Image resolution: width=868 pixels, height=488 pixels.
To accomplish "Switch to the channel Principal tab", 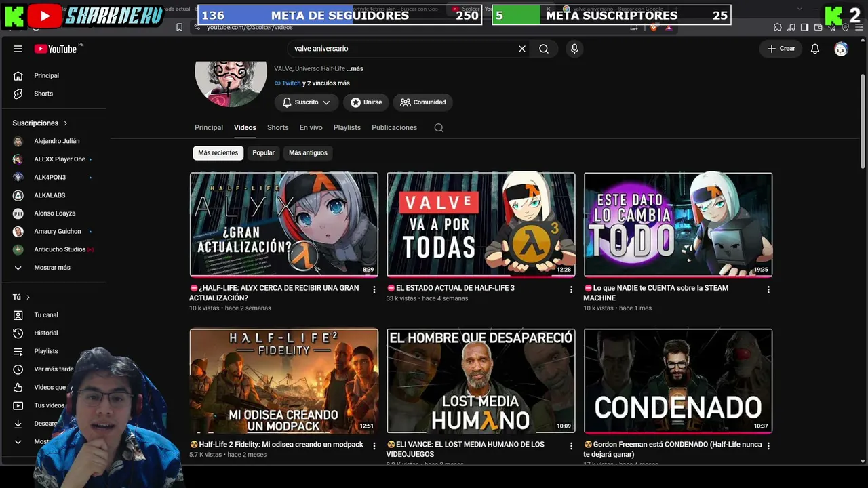I will (209, 128).
